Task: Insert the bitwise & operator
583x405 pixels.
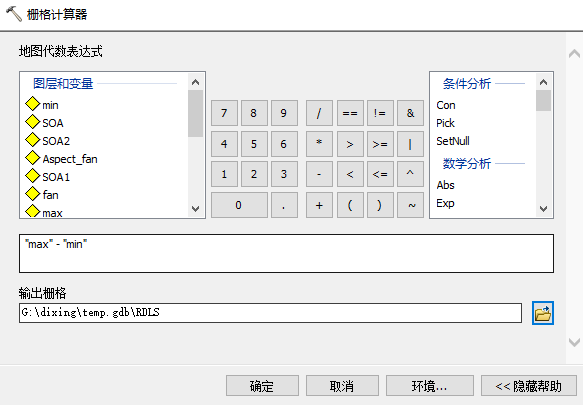Action: coord(410,113)
